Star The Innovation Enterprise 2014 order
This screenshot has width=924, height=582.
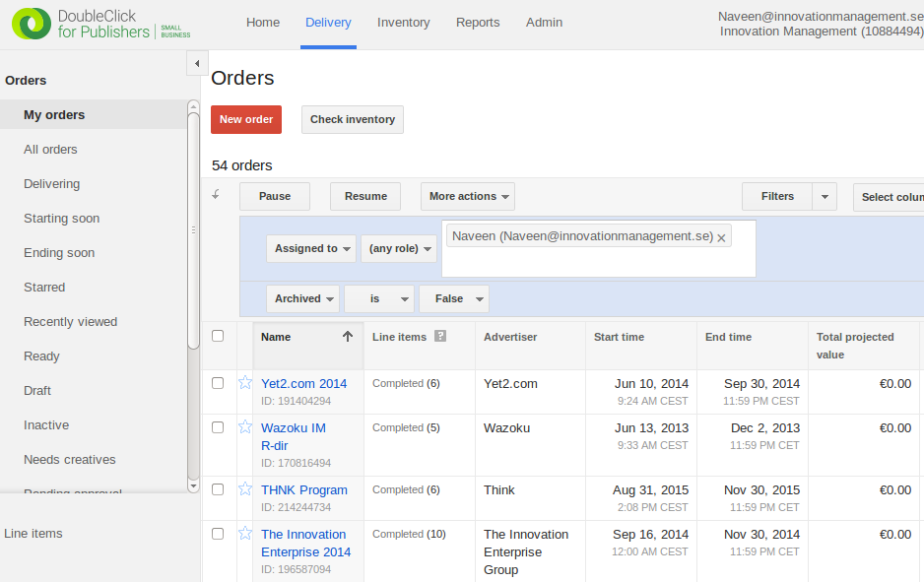coord(245,533)
